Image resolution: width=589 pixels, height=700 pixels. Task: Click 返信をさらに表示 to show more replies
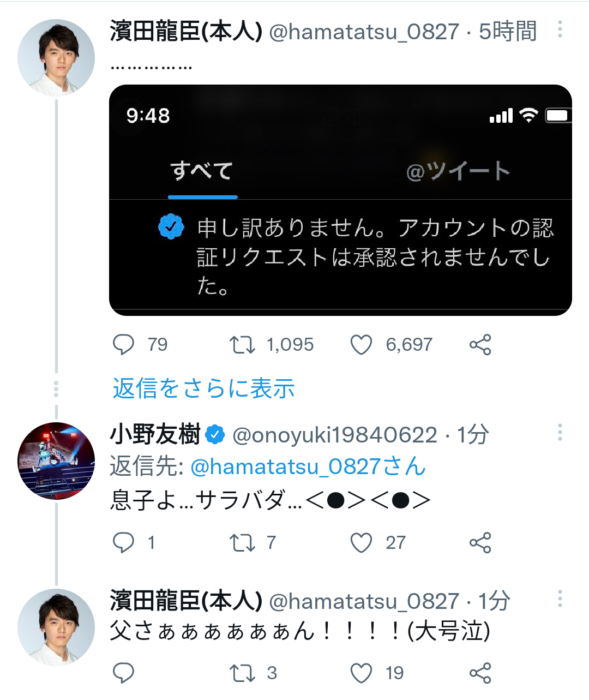(x=203, y=389)
